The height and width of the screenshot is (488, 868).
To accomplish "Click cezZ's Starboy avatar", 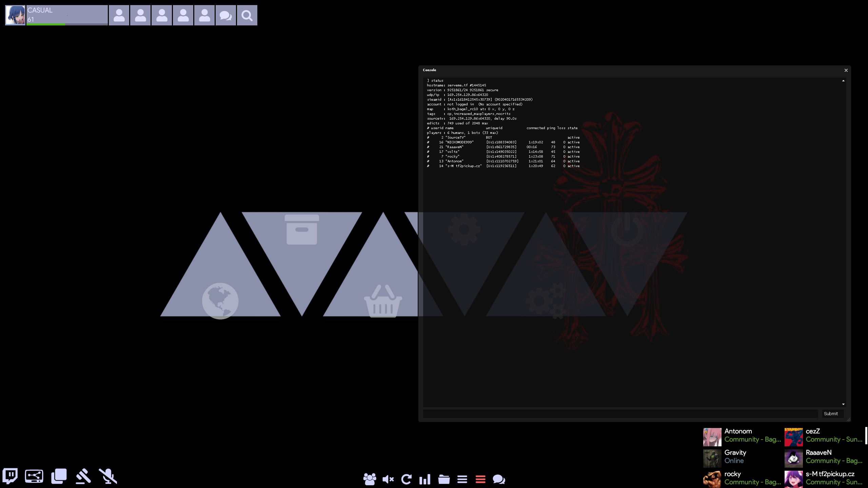I will point(793,437).
